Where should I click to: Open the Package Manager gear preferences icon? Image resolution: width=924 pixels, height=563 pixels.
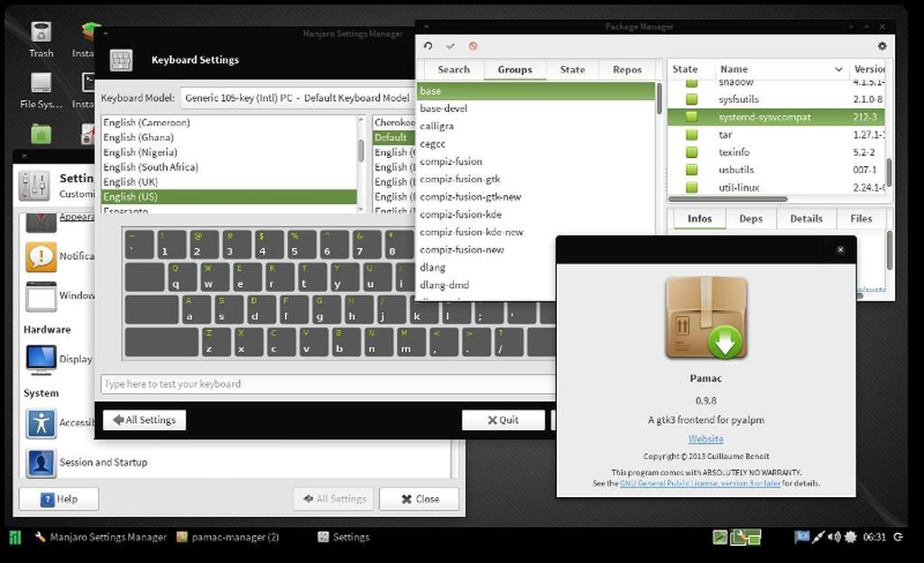pyautogui.click(x=882, y=46)
